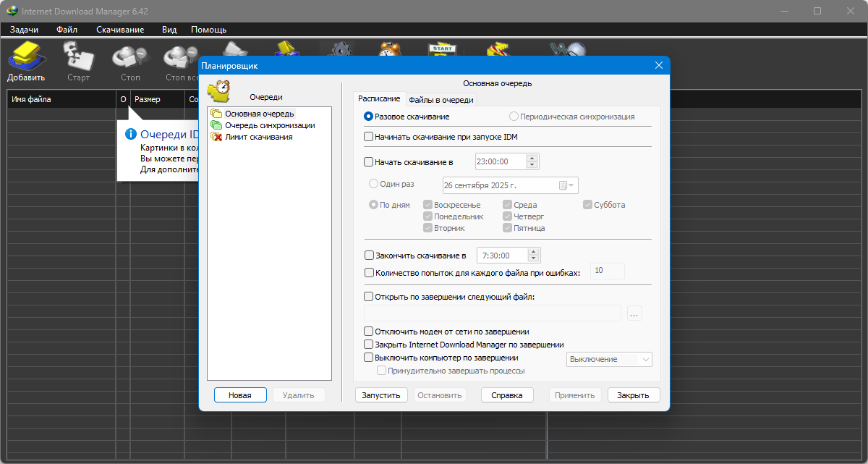The width and height of the screenshot is (868, 464).
Task: Click the folder icon of Основная очередь
Action: 216,114
